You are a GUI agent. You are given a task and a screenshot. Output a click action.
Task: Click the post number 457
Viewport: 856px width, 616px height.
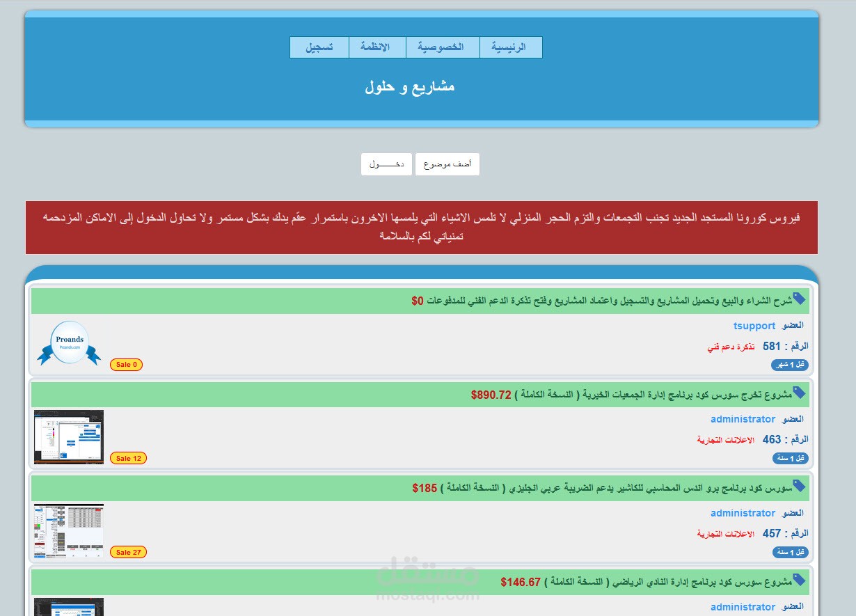click(772, 534)
